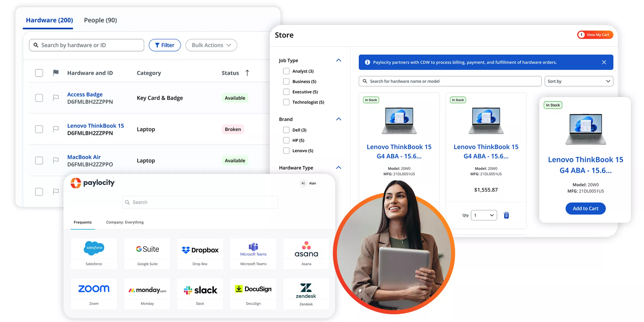The width and height of the screenshot is (644, 322).
Task: Click the $1,555.87 price text
Action: [486, 190]
